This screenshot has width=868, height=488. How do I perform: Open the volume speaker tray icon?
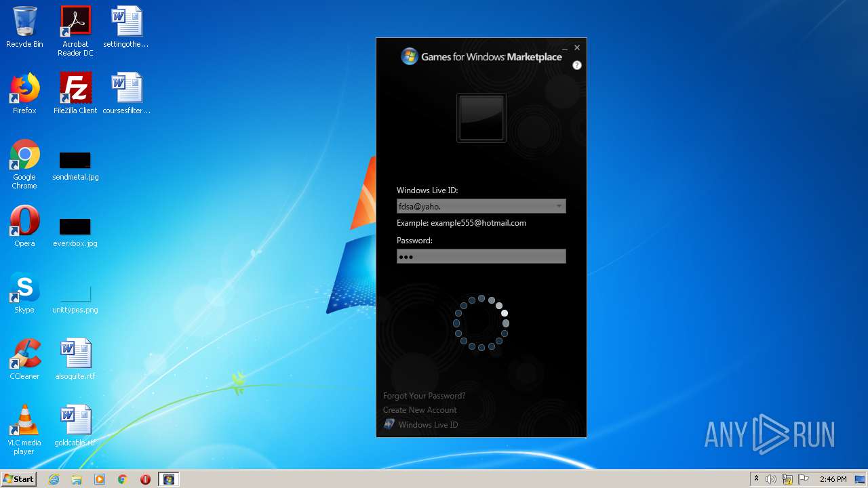pos(771,479)
